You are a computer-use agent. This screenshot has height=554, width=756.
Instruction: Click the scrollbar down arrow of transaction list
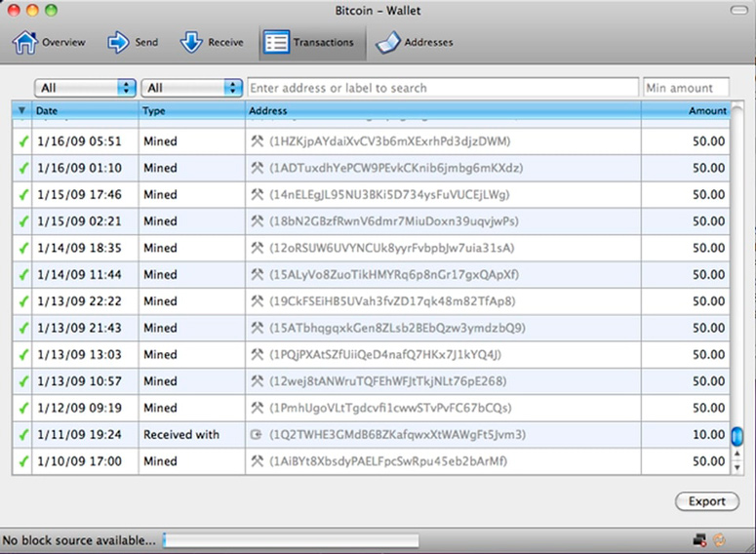(x=737, y=467)
